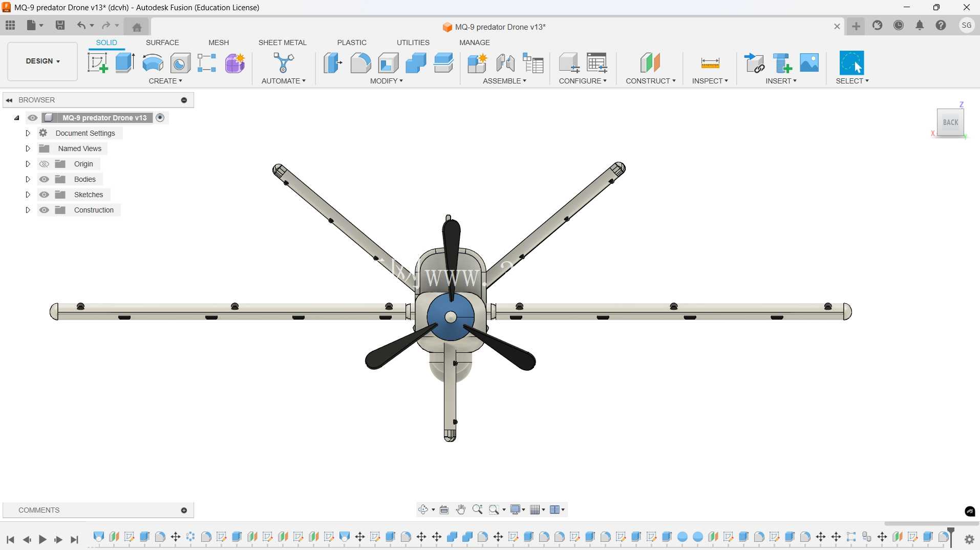Click the BACK face of ViewCube

pos(950,122)
